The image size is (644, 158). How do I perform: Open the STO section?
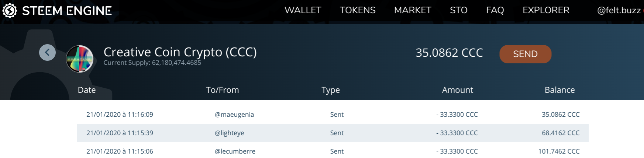click(x=459, y=10)
